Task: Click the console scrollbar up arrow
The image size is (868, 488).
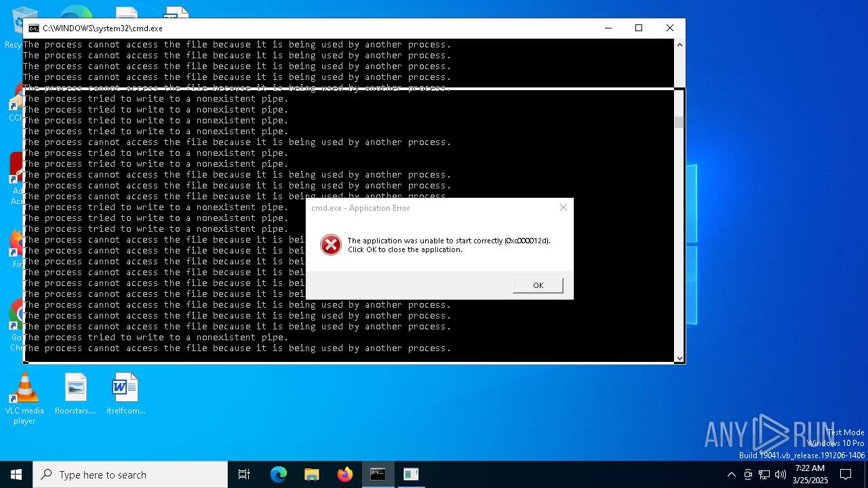Action: point(679,45)
